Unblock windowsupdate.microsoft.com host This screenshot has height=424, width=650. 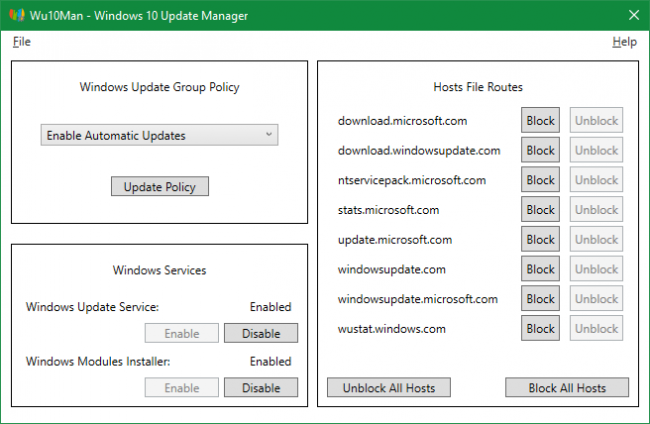596,299
